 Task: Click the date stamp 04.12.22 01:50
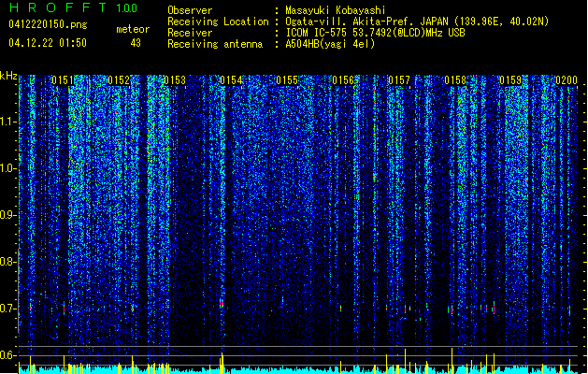(x=48, y=43)
